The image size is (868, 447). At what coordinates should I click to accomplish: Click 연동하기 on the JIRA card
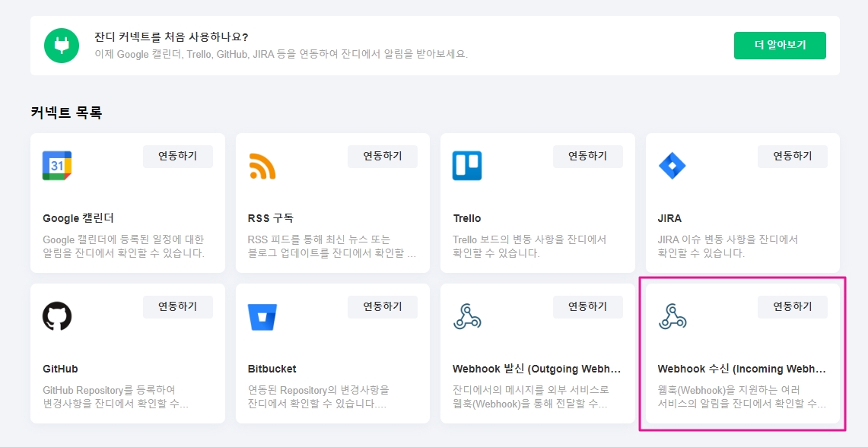[792, 157]
